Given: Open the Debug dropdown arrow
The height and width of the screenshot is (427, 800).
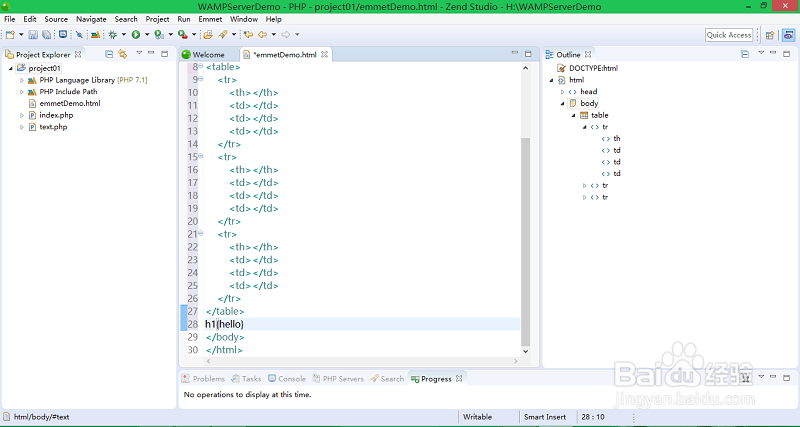Looking at the screenshot, I should click(123, 35).
